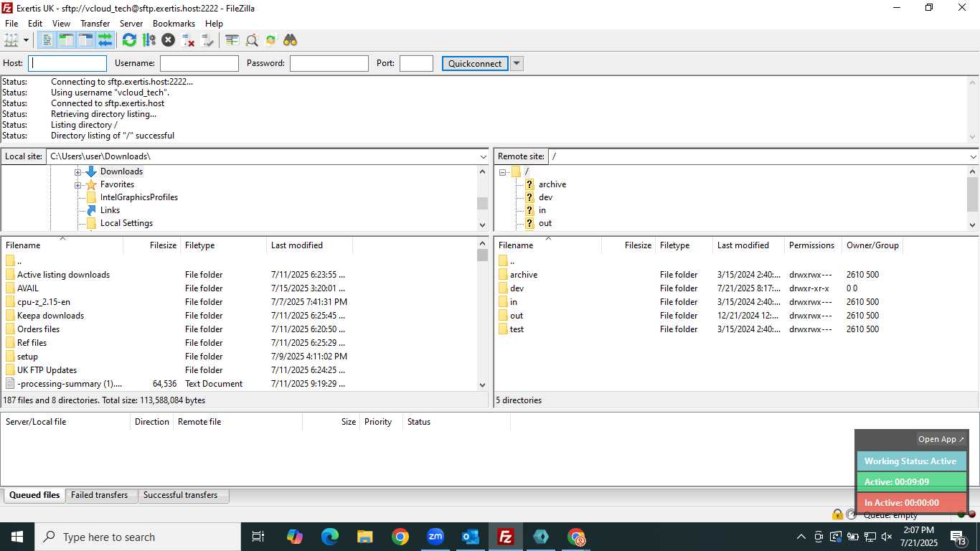
Task: Open Zoom from the taskbar
Action: click(435, 537)
